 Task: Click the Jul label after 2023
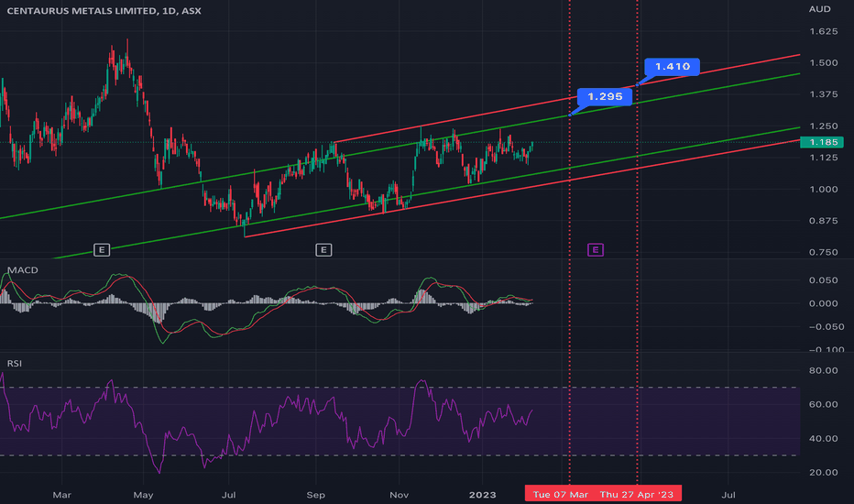click(728, 495)
